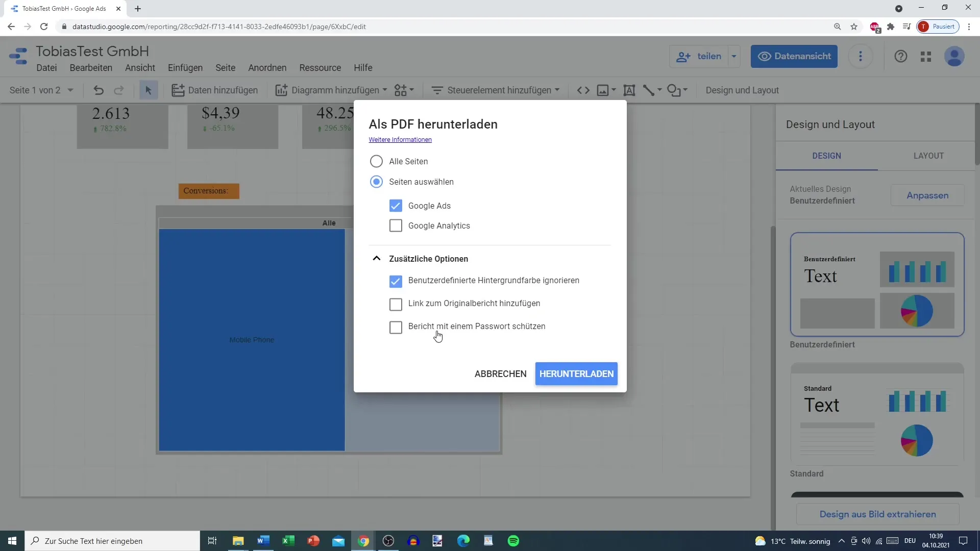Screen dimensions: 980x551
Task: Click the help question mark icon
Action: [x=901, y=56]
